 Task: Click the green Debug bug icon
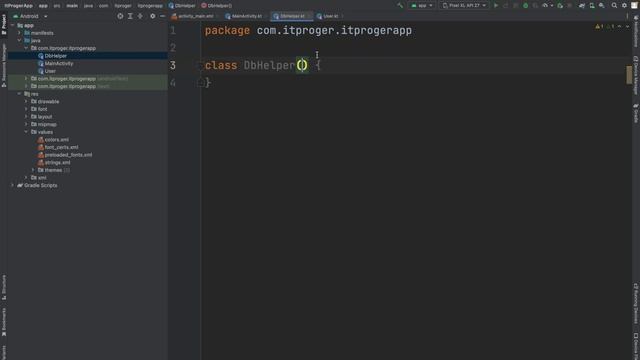pyautogui.click(x=526, y=6)
